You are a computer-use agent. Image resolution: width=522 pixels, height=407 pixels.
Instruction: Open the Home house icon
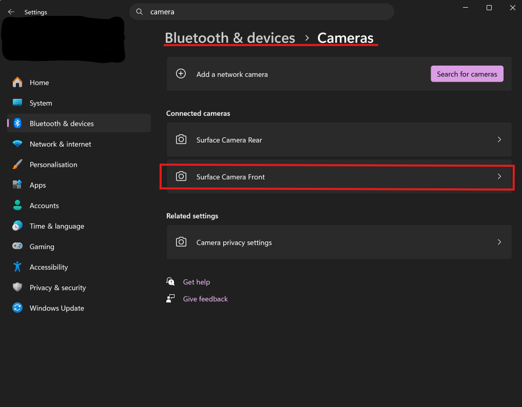pos(17,82)
